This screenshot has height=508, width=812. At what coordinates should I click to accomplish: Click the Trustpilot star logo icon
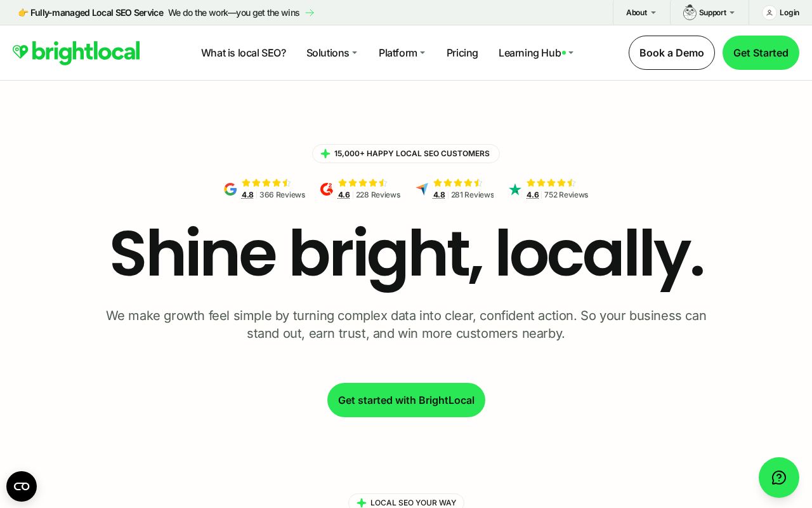[515, 189]
